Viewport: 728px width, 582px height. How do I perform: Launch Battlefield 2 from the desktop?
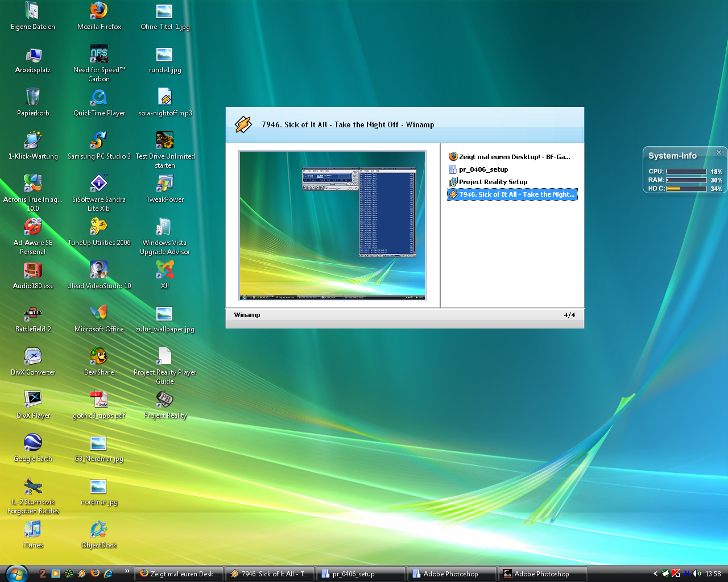[x=33, y=319]
